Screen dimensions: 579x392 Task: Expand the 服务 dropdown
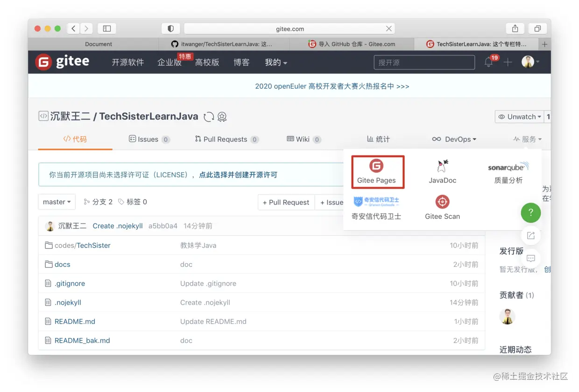[x=527, y=139]
